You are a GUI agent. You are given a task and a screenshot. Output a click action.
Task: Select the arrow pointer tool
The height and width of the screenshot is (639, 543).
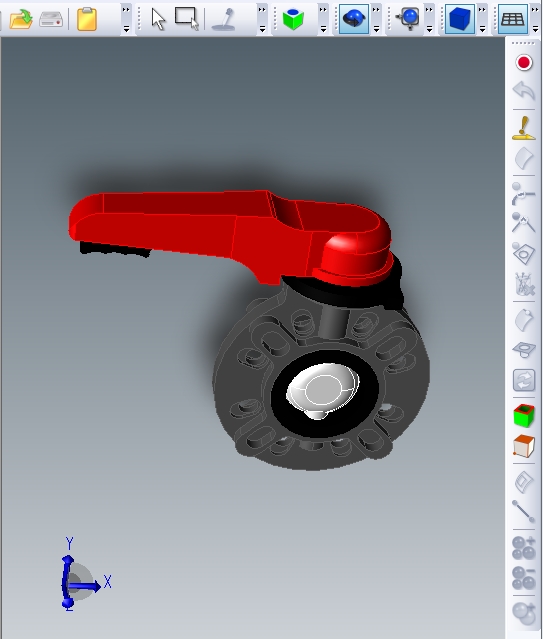pos(158,19)
